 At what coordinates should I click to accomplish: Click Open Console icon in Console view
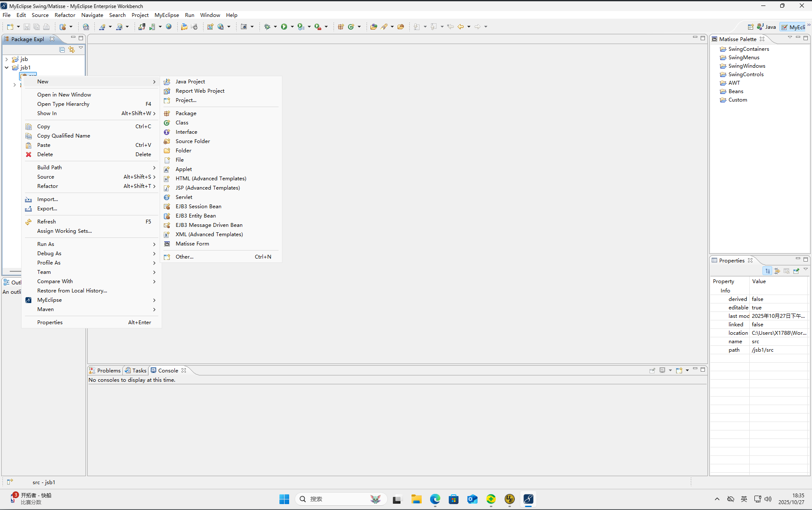(x=679, y=370)
